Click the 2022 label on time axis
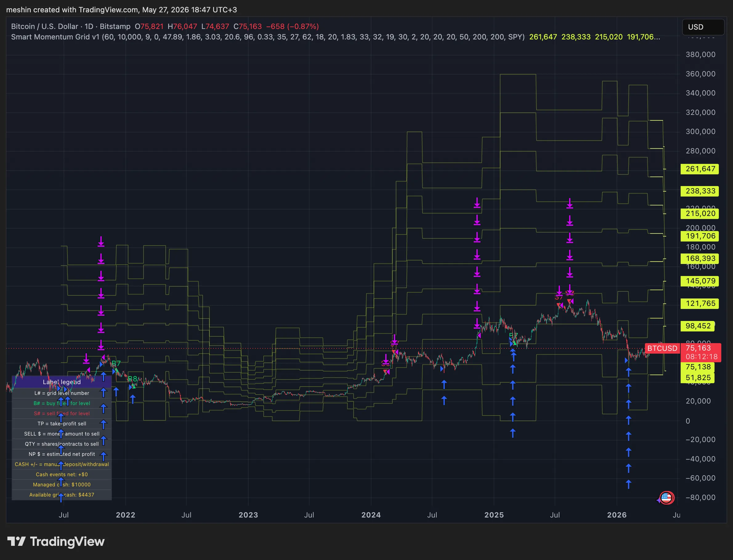The height and width of the screenshot is (560, 733). [125, 515]
